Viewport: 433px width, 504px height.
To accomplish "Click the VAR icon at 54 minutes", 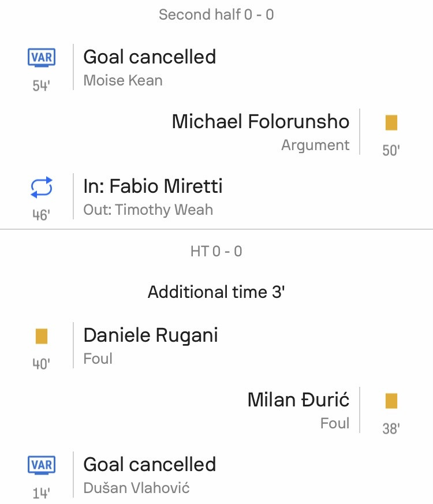I will coord(42,58).
